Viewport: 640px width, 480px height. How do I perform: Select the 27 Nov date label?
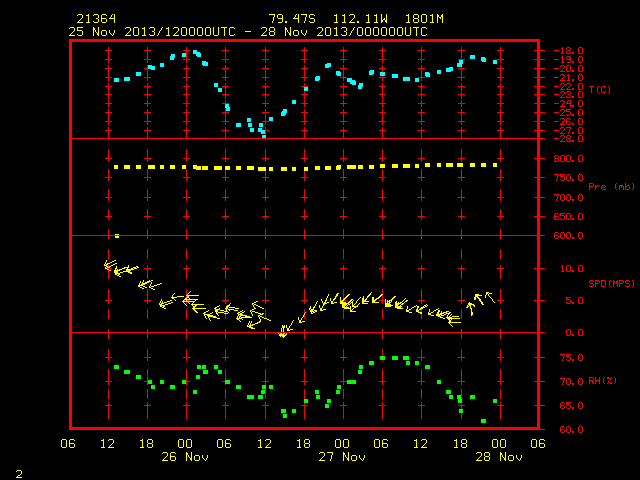(x=342, y=457)
